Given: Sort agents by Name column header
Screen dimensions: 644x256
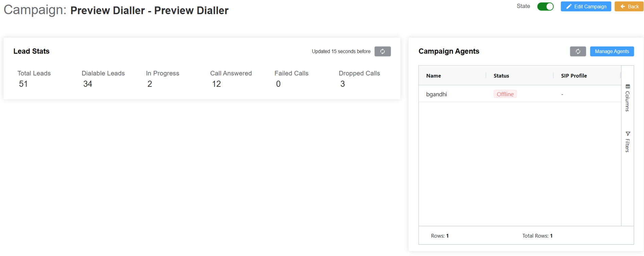Looking at the screenshot, I should pyautogui.click(x=434, y=76).
